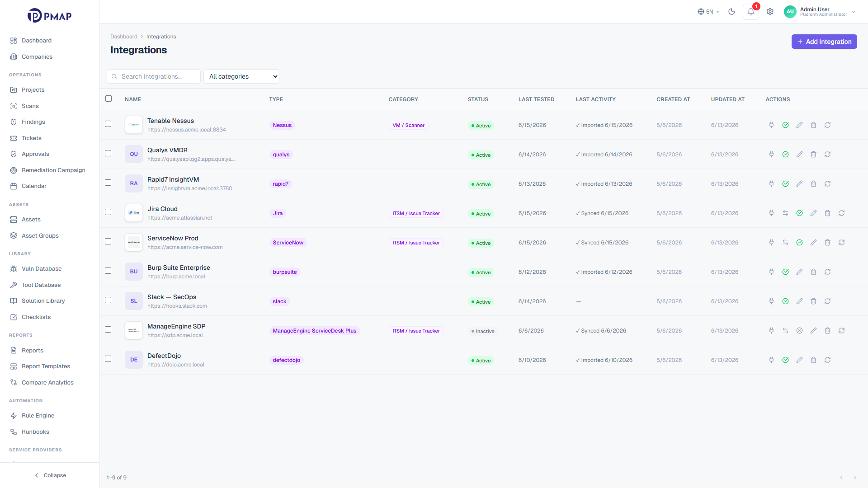The image size is (868, 488).
Task: ServiceNow Prod swap-arrows sync icon
Action: [785, 243]
